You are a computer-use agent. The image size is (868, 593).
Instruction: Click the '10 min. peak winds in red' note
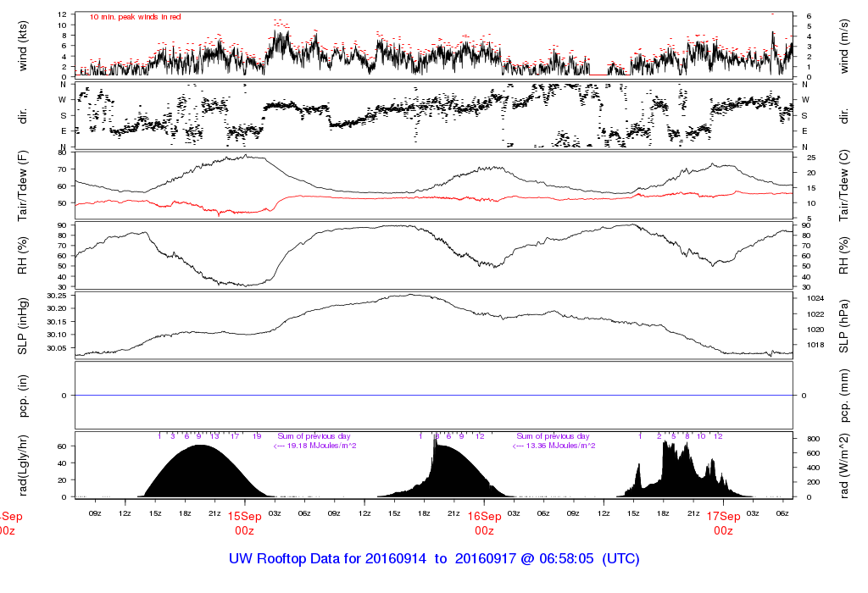[x=136, y=17]
